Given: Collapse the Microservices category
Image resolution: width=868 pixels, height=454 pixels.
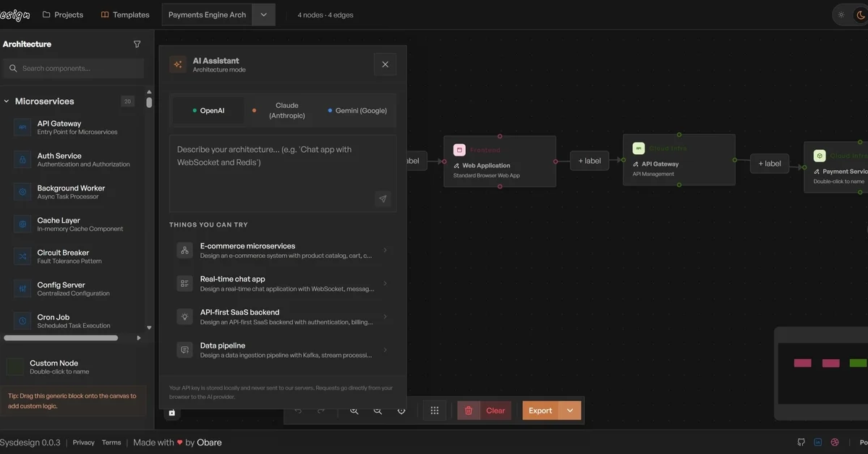Looking at the screenshot, I should click(x=7, y=101).
